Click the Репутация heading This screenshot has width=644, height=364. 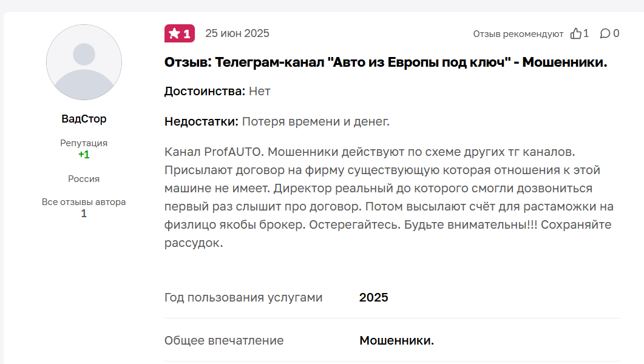tap(83, 144)
